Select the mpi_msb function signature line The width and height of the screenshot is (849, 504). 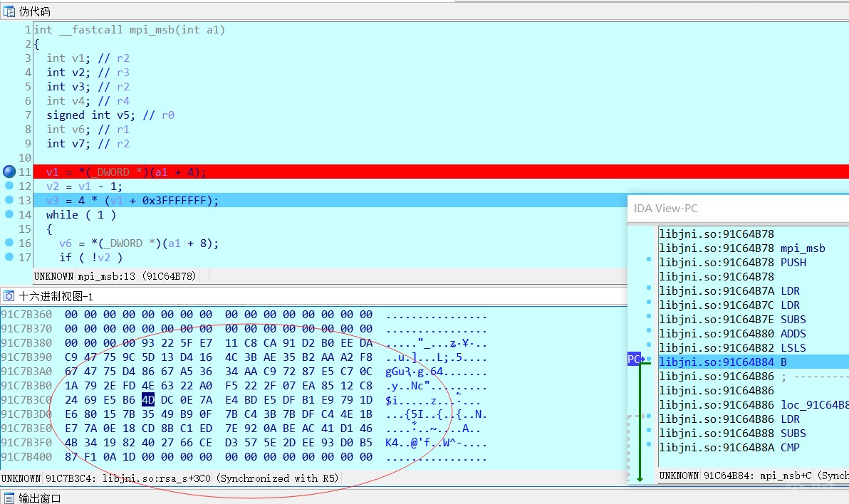[x=130, y=30]
